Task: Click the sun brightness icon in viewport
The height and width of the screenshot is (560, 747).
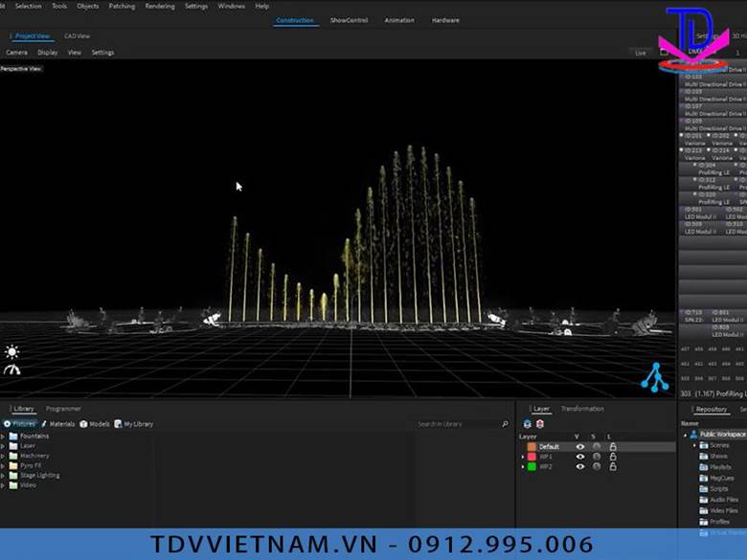Action: pos(11,352)
